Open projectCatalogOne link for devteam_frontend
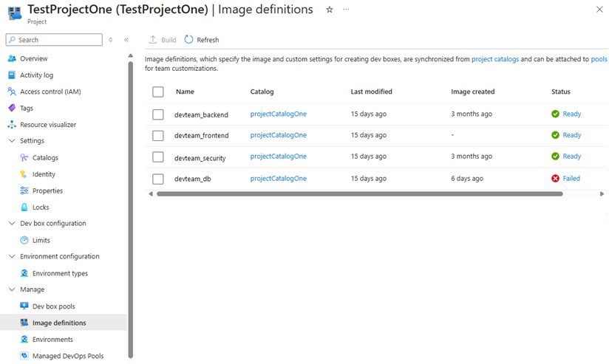Viewport: 609px width, 364px height. [278, 135]
